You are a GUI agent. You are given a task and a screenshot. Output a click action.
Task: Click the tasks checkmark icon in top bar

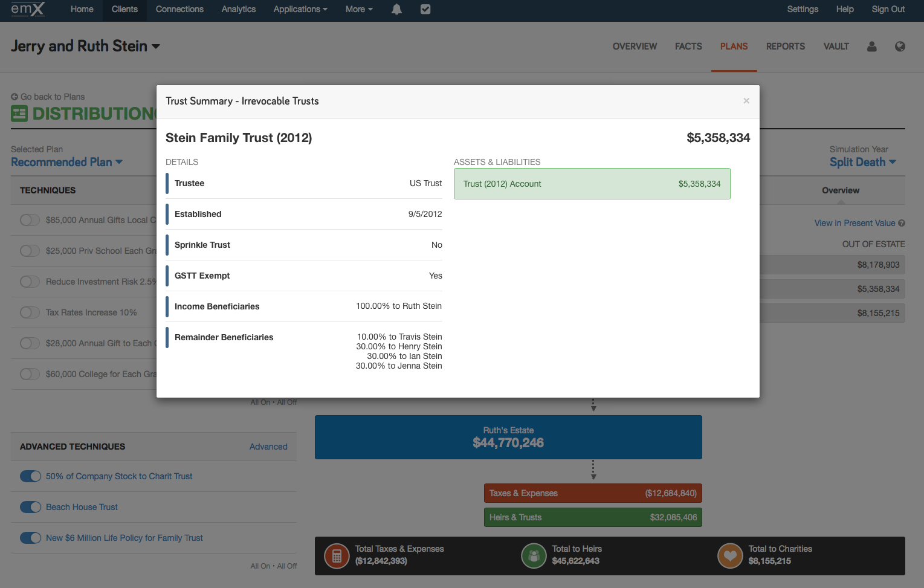(x=425, y=9)
